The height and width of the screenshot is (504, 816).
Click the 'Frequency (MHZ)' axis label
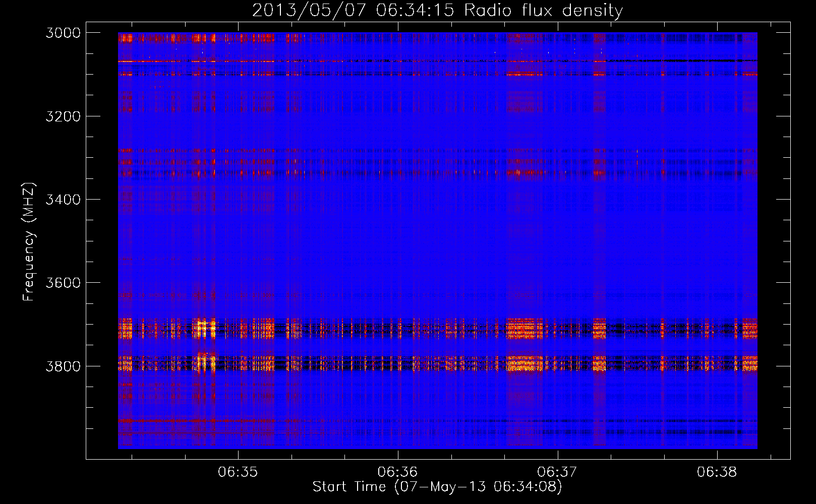click(x=29, y=241)
